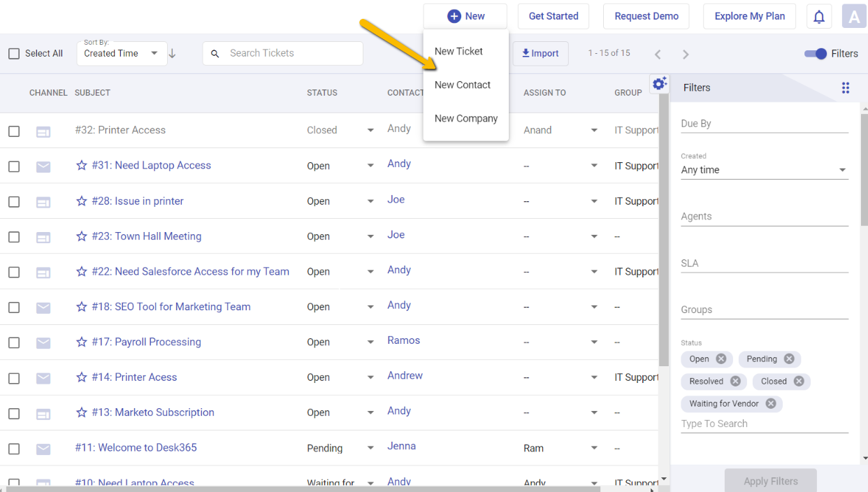The height and width of the screenshot is (492, 868).
Task: Click the column customization gear icon
Action: tap(659, 83)
